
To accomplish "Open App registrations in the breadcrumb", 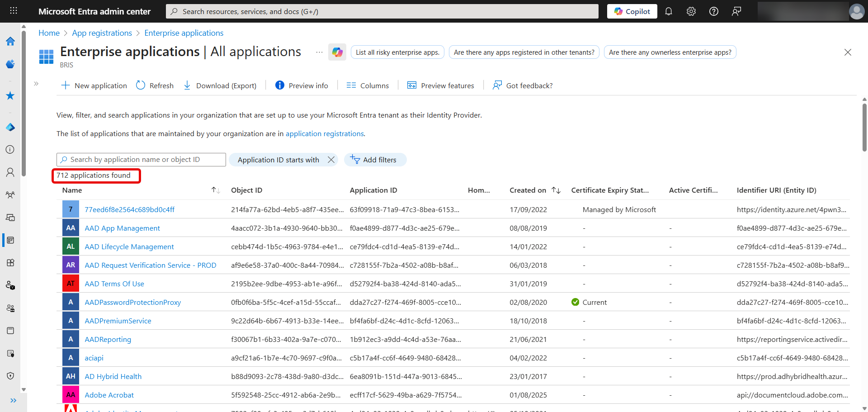I will point(102,33).
